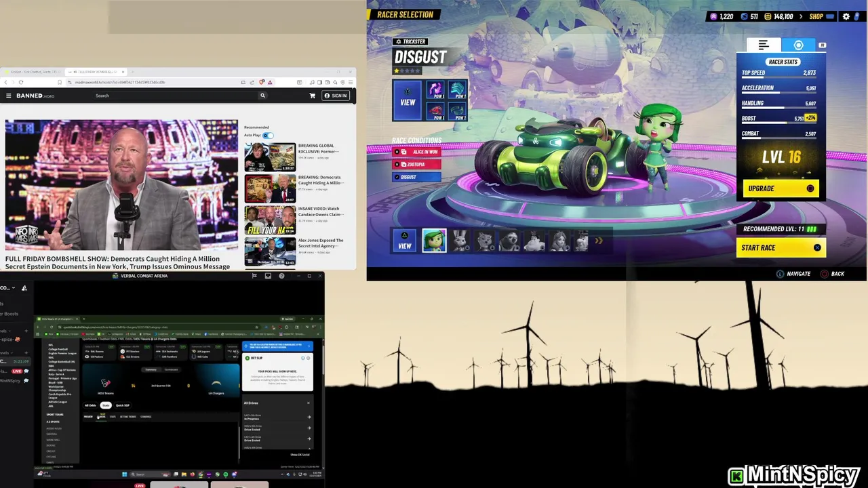Select the teal power icon in Disgust's loadout
The image size is (868, 488).
coord(457,89)
